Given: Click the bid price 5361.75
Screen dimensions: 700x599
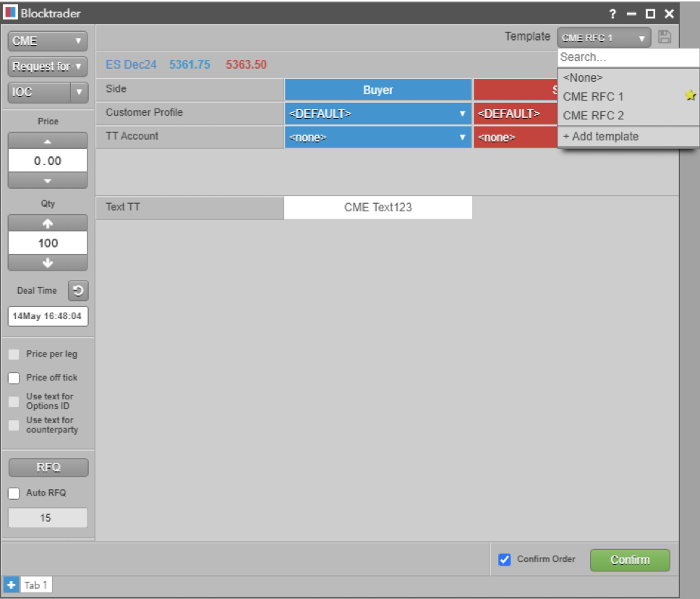Looking at the screenshot, I should pyautogui.click(x=189, y=64).
